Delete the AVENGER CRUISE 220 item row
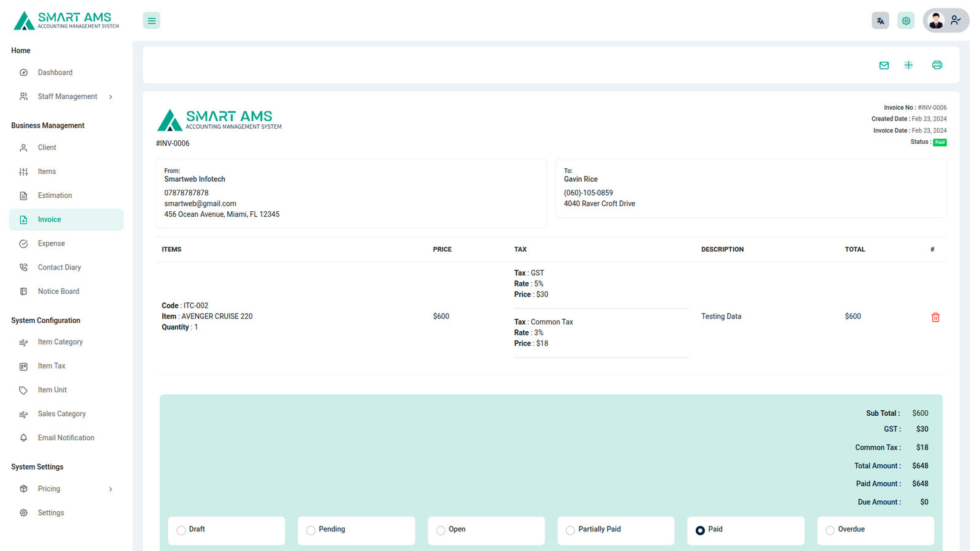Screen dimensions: 980x551 (935, 317)
